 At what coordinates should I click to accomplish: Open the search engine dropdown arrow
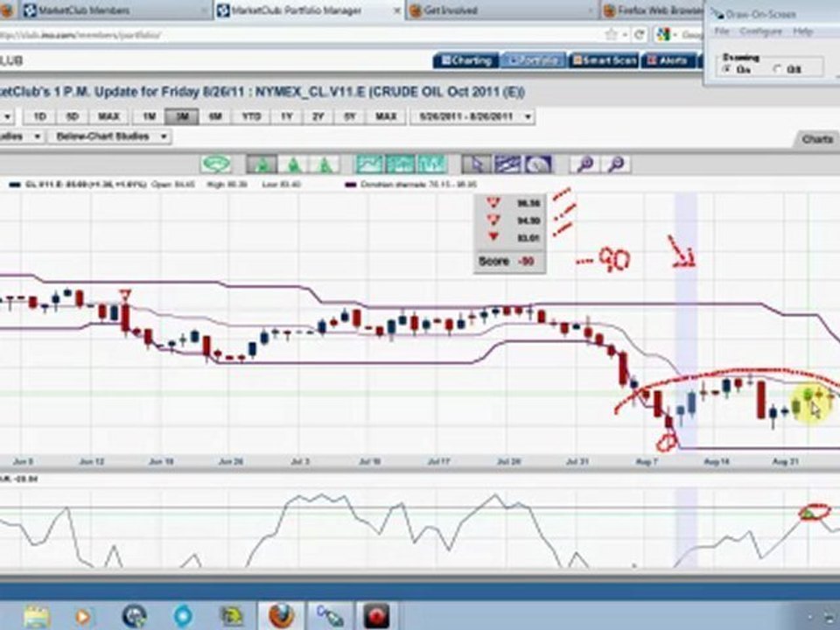(676, 35)
